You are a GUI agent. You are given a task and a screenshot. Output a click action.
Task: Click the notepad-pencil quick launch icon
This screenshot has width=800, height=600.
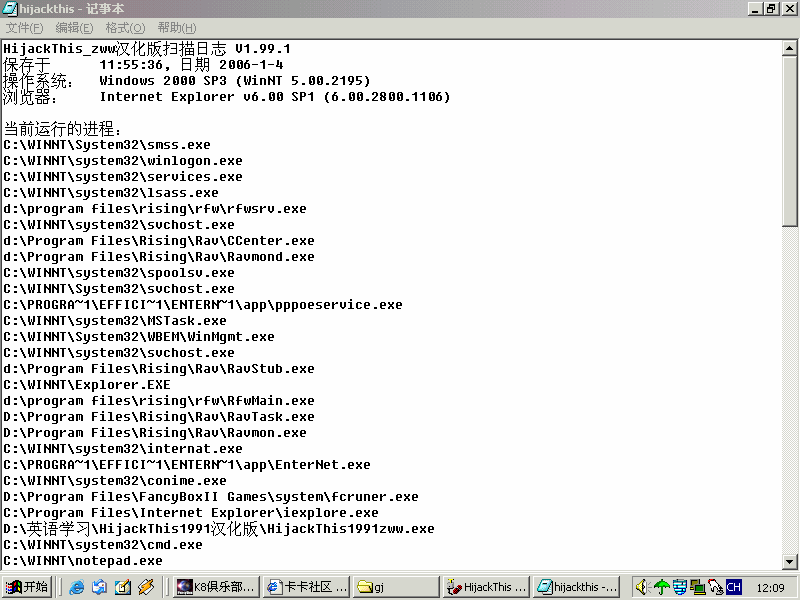tap(122, 587)
